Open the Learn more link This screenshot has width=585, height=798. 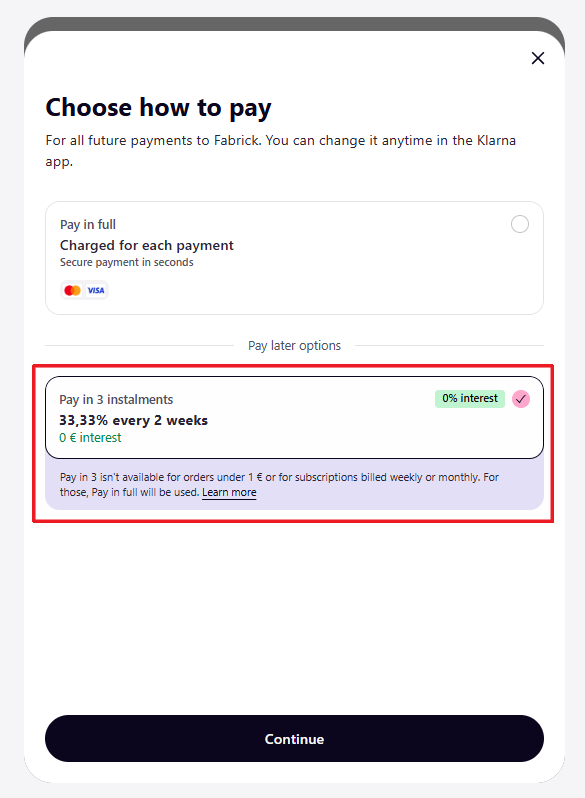(x=229, y=493)
